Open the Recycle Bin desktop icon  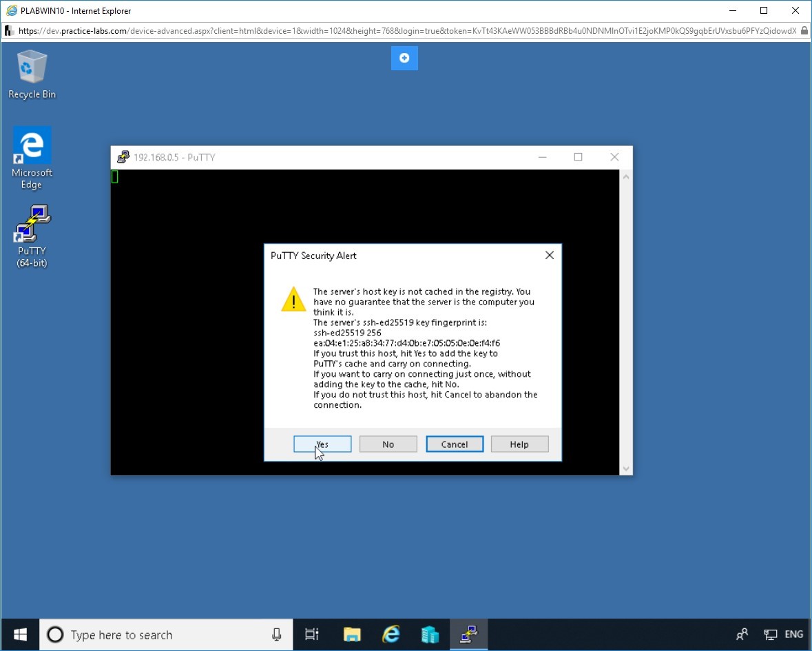tap(32, 74)
